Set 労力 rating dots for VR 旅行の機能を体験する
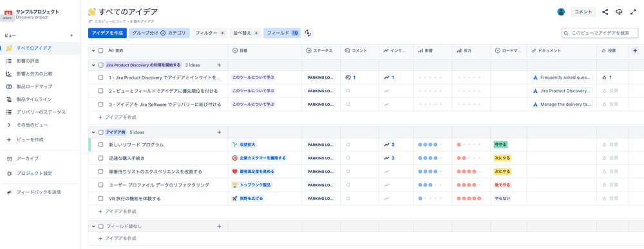The image size is (644, 249). pyautogui.click(x=469, y=199)
